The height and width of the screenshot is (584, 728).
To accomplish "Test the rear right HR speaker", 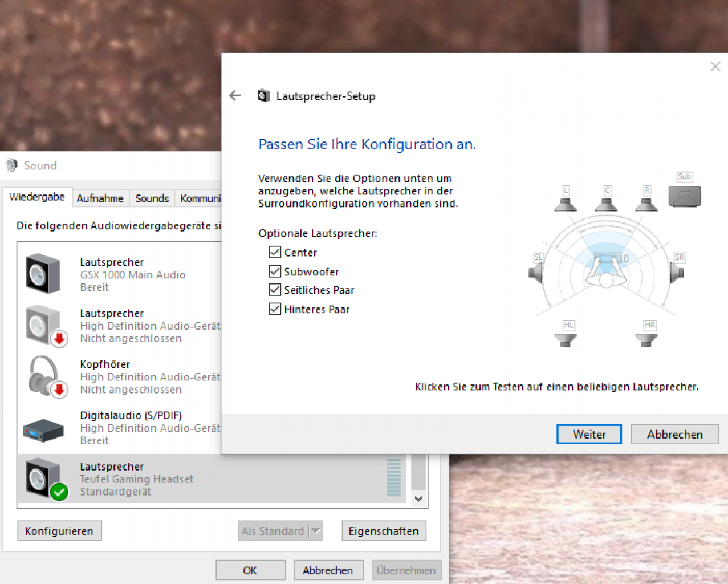I will [647, 334].
